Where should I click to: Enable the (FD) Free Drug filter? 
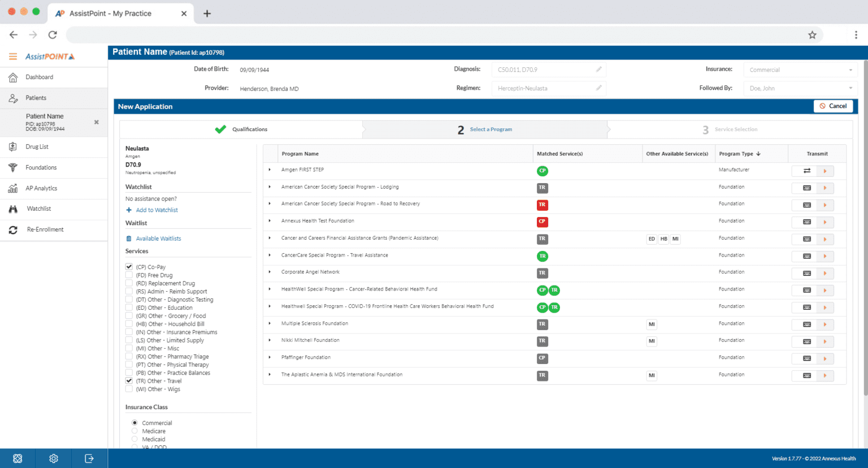click(x=129, y=275)
